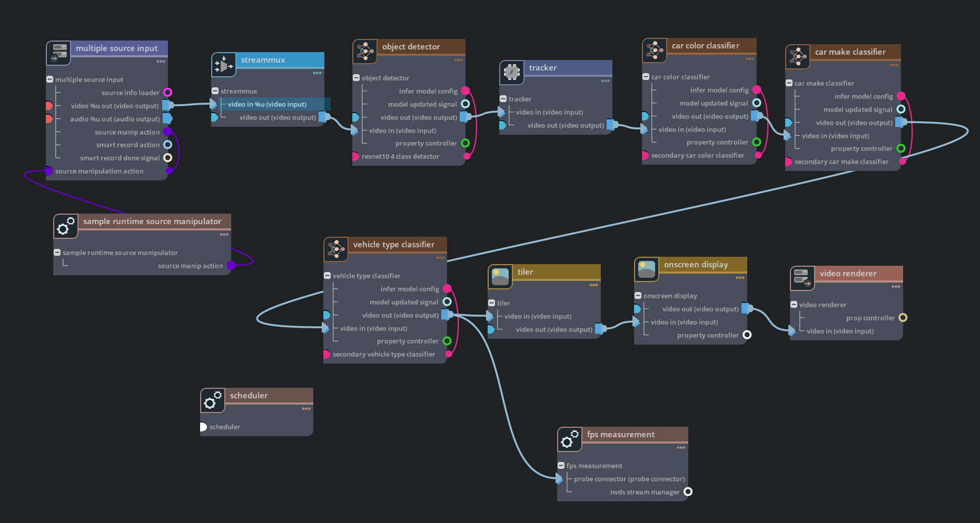This screenshot has width=980, height=523.
Task: Click the smart record done signal port
Action: click(x=167, y=158)
